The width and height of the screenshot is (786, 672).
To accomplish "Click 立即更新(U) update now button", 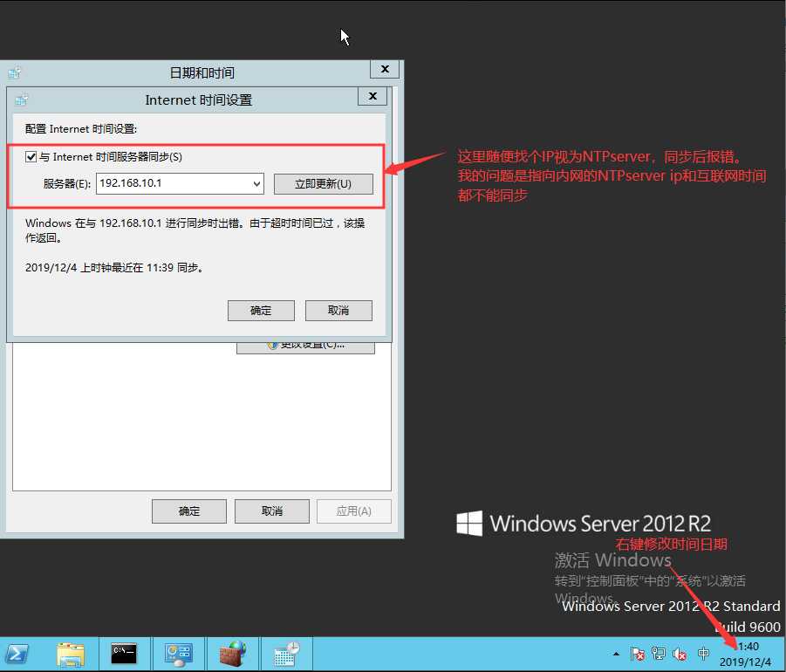I will [324, 184].
